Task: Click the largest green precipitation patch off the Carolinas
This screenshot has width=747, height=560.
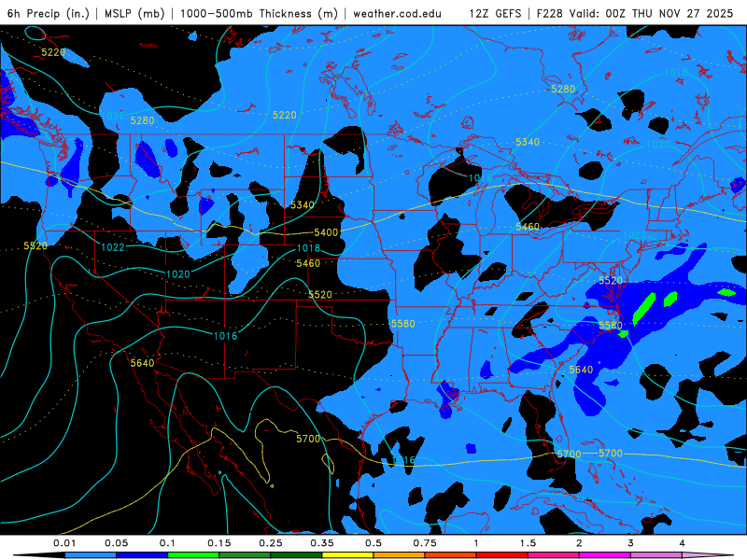Action: [643, 309]
